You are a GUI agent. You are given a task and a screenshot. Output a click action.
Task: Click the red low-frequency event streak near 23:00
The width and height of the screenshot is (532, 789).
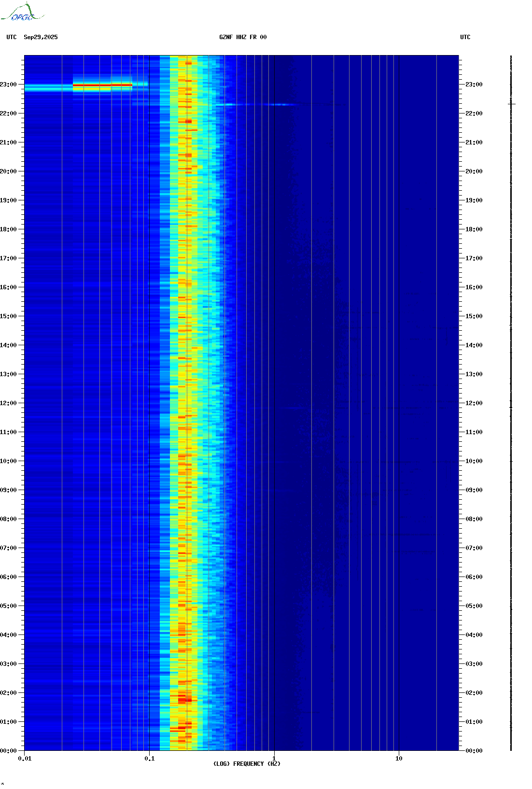[102, 85]
